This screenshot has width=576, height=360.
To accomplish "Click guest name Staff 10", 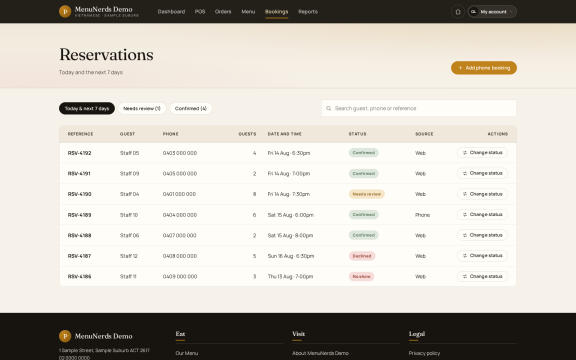I will click(129, 215).
